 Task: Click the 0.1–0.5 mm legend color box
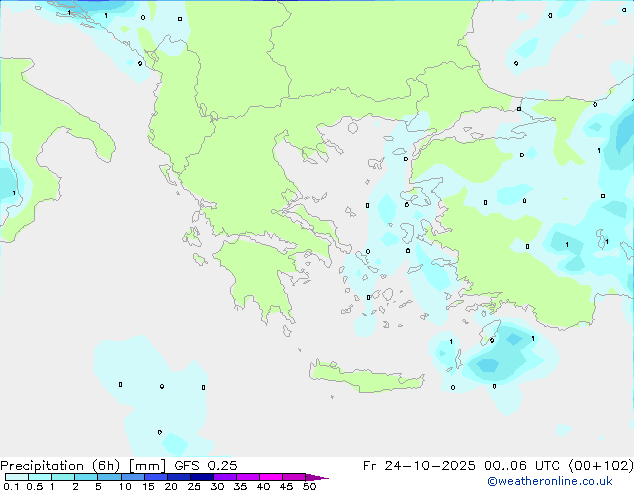[17, 477]
